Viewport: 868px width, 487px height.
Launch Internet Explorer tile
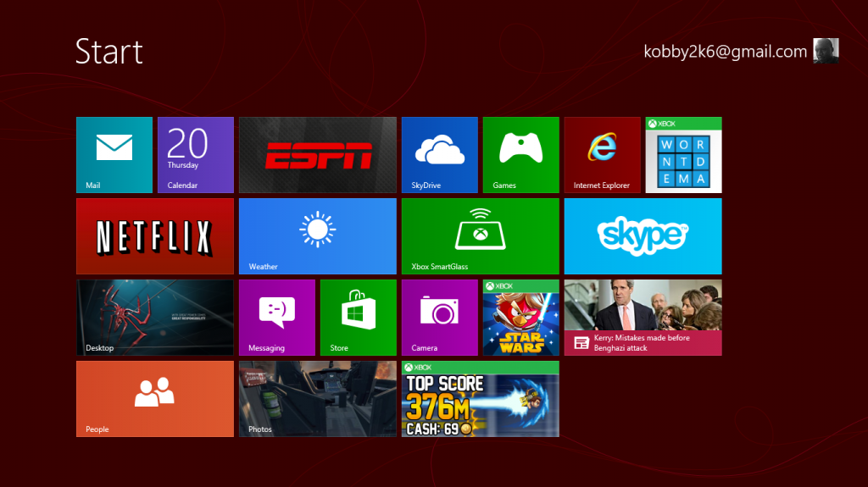(x=603, y=155)
